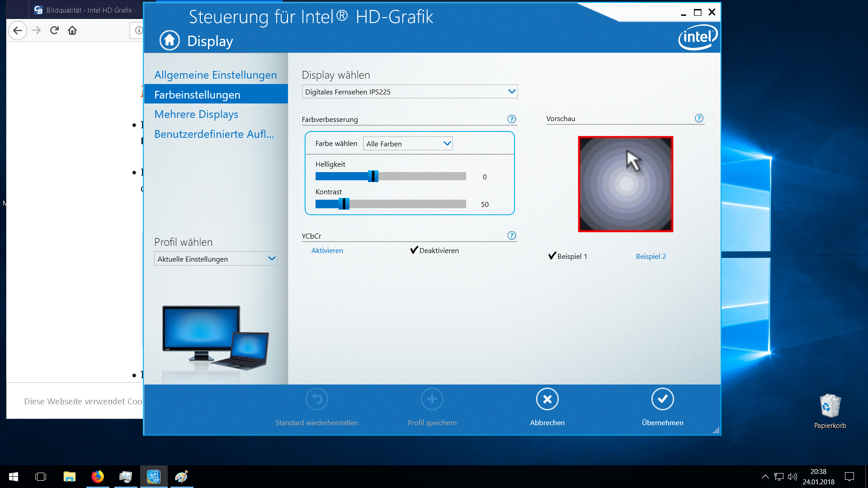Viewport: 868px width, 488px height.
Task: Click the Vorschau preview image
Action: (x=625, y=184)
